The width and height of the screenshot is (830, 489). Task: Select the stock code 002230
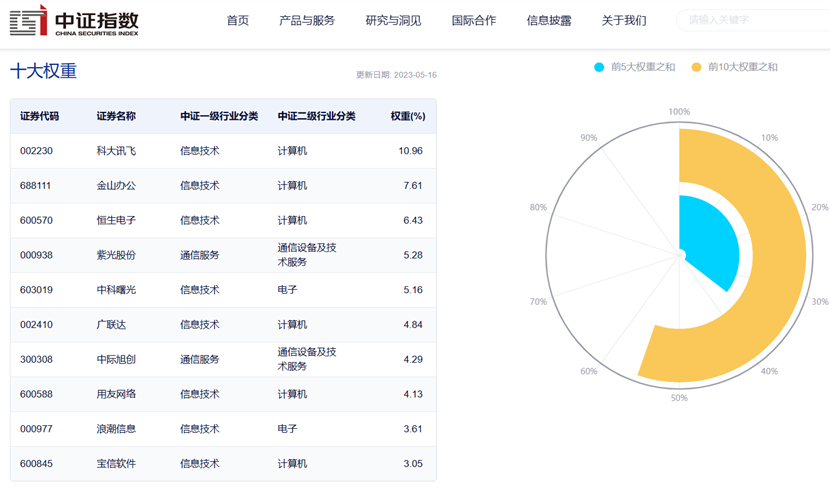(37, 151)
